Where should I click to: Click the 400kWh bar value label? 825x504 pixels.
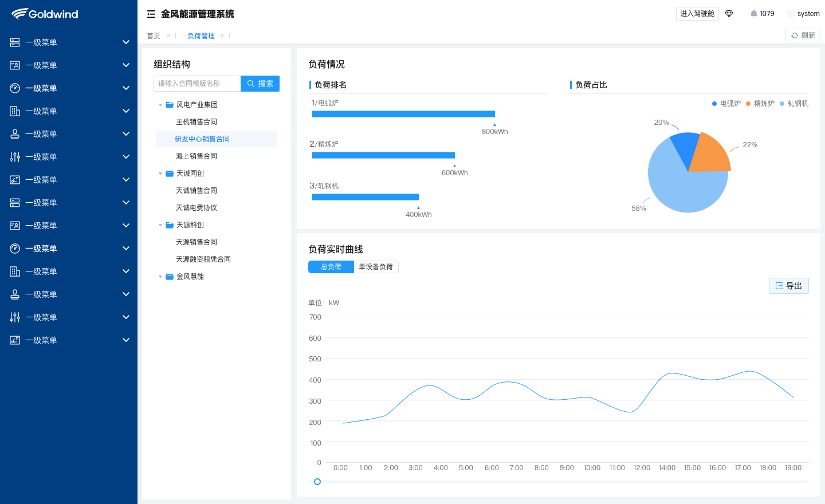419,215
